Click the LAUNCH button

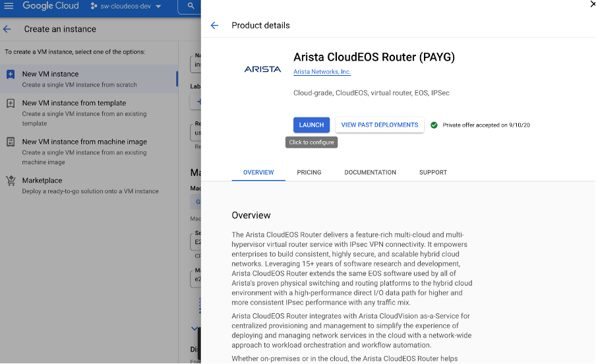pos(311,125)
